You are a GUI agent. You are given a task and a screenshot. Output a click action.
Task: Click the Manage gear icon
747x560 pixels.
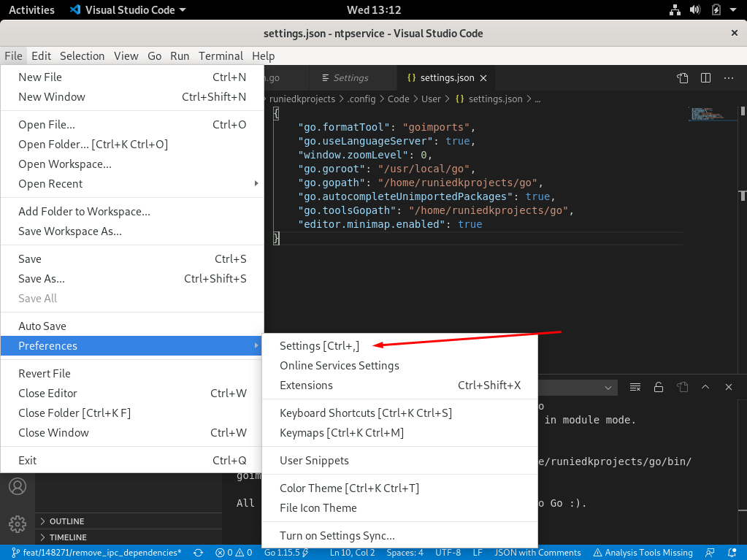(18, 523)
